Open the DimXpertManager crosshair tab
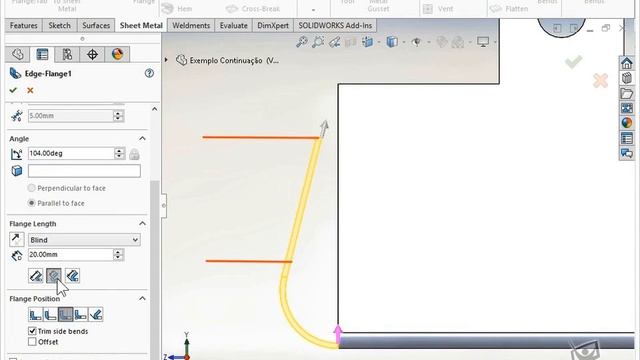Image resolution: width=640 pixels, height=360 pixels. [92, 54]
